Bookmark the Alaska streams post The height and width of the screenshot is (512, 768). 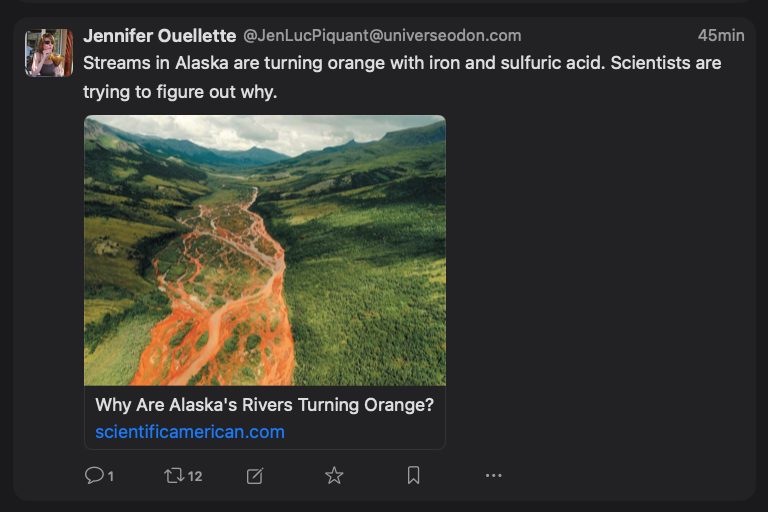point(413,476)
